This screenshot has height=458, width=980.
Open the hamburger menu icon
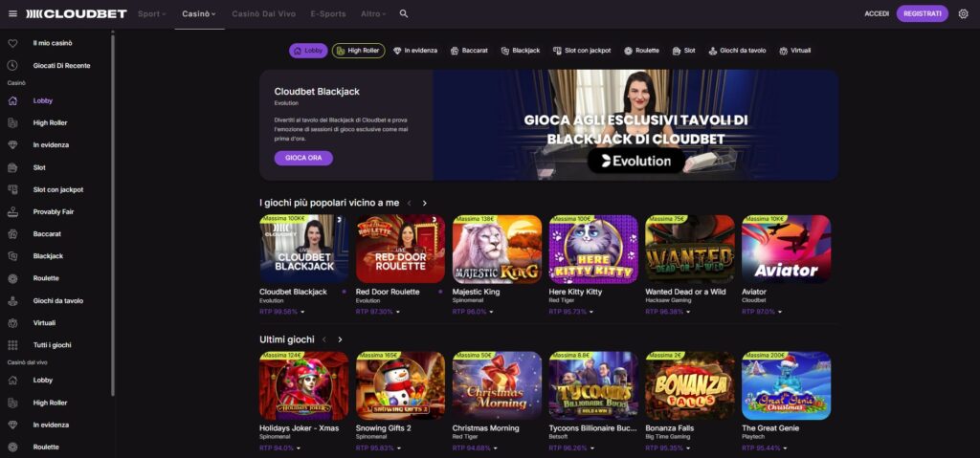click(x=12, y=13)
